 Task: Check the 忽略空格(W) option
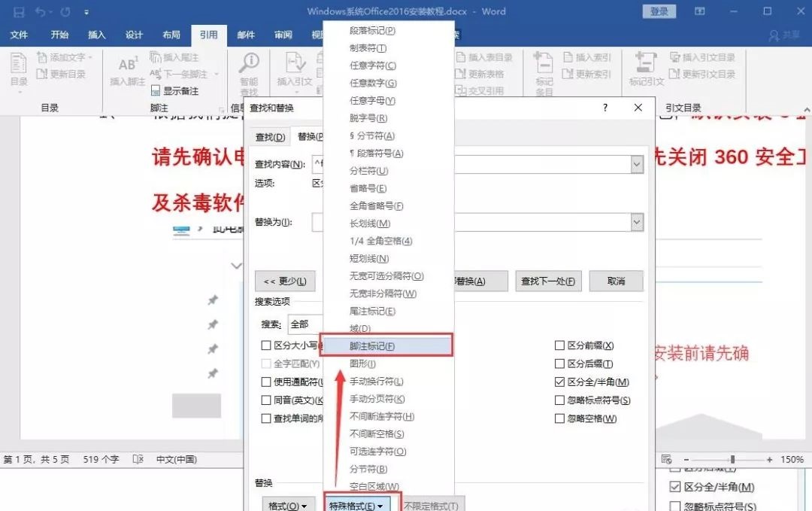click(559, 418)
